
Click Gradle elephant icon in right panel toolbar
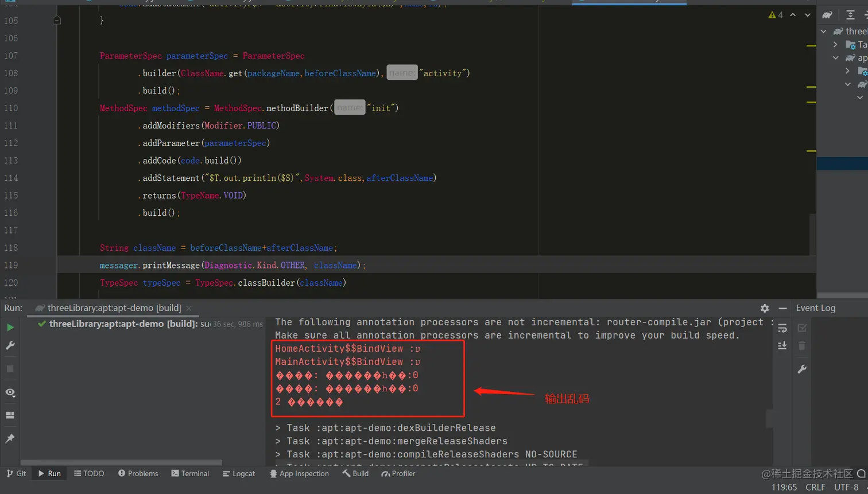[827, 15]
